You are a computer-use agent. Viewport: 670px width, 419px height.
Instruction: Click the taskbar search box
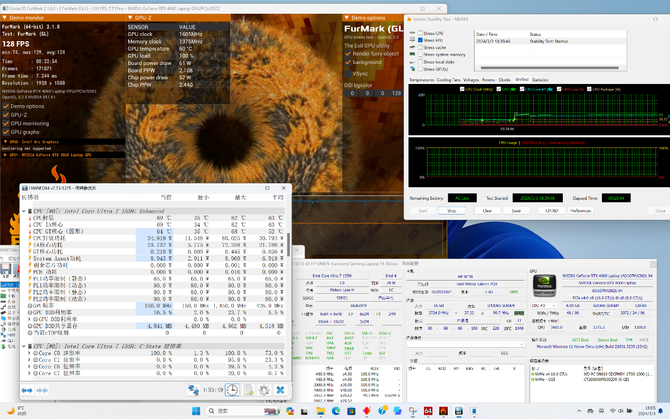241,411
